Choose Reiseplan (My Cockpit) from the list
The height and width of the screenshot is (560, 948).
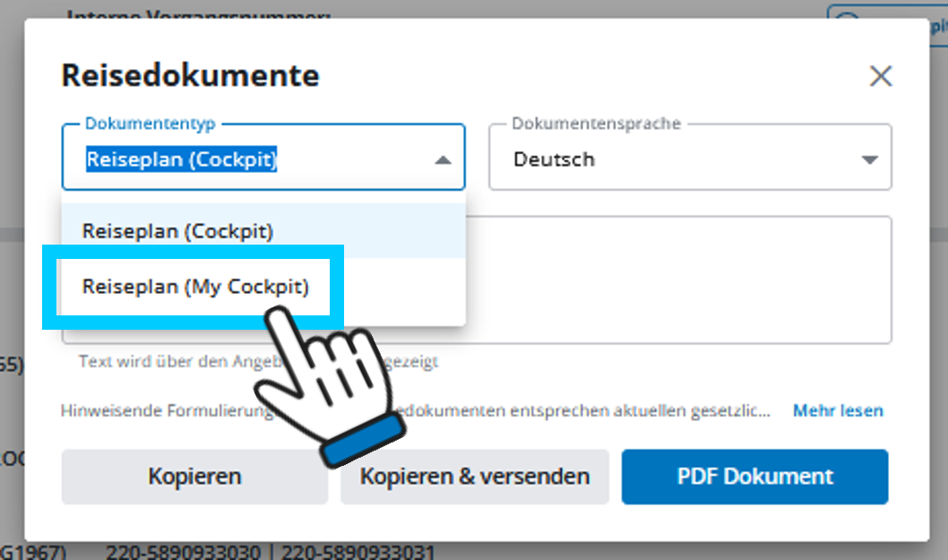(195, 287)
